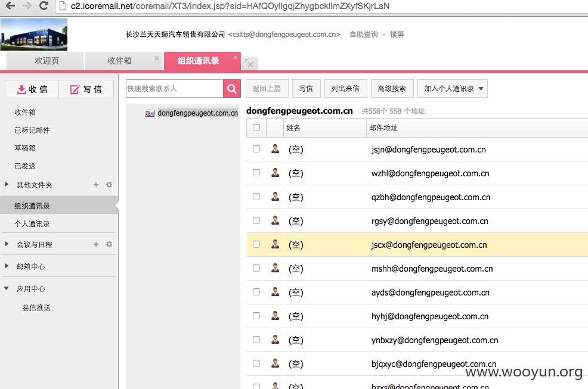Click the 返回上层 button
This screenshot has width=588, height=389.
[x=267, y=88]
